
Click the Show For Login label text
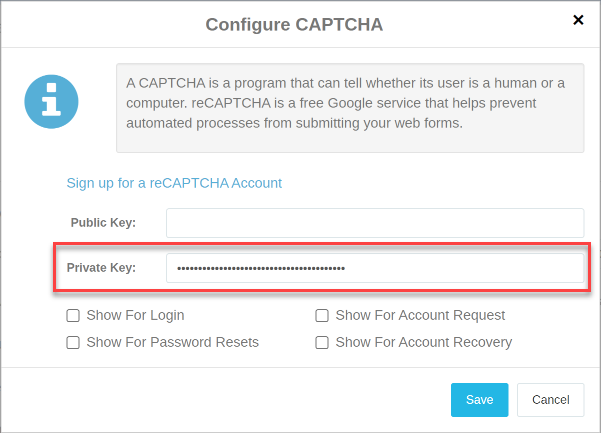click(x=135, y=315)
